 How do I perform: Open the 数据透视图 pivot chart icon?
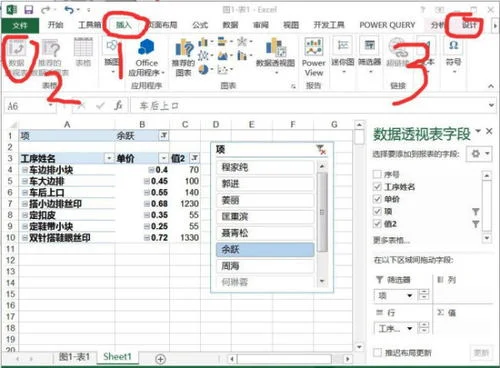point(275,47)
